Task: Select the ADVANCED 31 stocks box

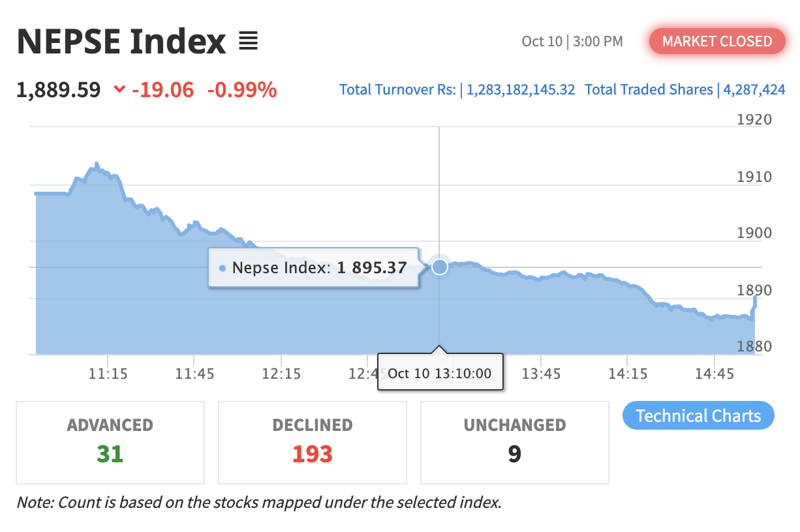Action: (110, 442)
